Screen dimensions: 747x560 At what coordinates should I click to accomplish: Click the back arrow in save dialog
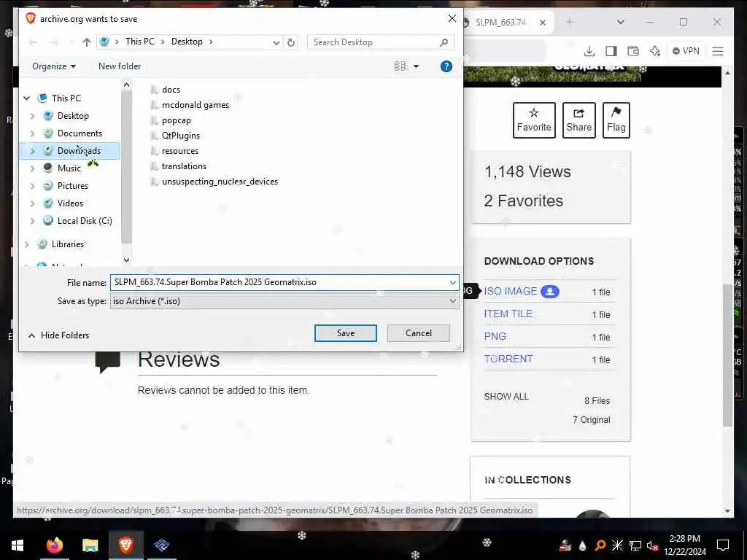[x=33, y=42]
